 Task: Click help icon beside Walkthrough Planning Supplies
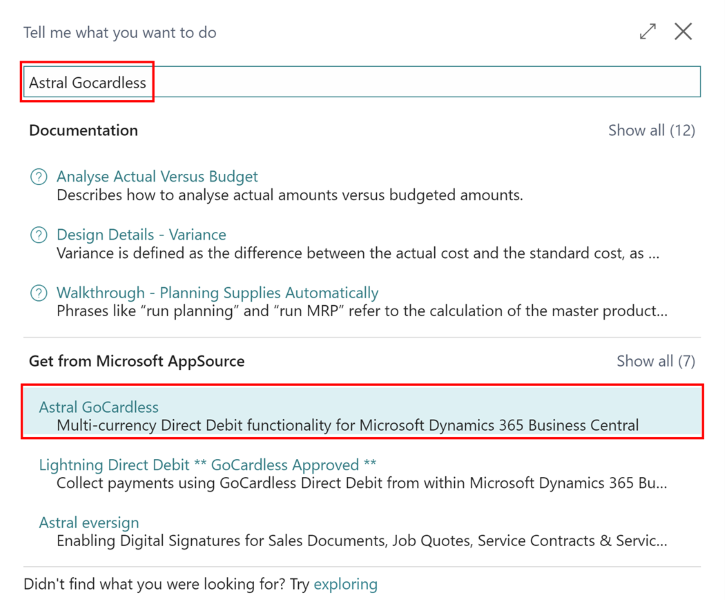click(x=39, y=293)
